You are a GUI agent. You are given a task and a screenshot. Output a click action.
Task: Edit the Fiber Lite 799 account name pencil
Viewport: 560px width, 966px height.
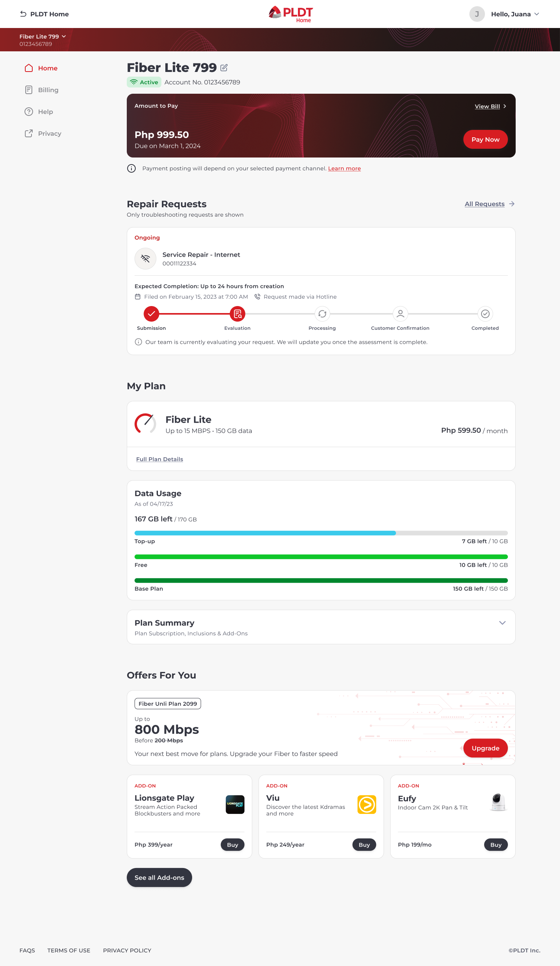(x=224, y=68)
